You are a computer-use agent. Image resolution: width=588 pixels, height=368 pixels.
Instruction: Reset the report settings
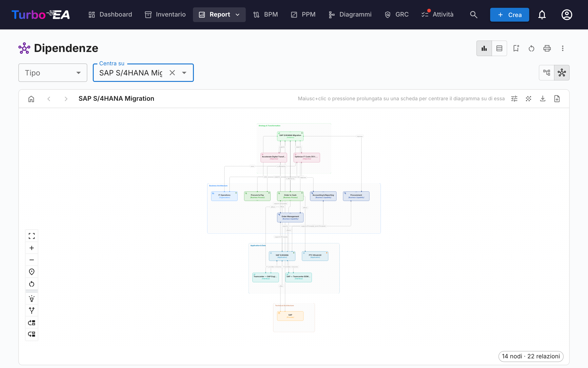(531, 48)
